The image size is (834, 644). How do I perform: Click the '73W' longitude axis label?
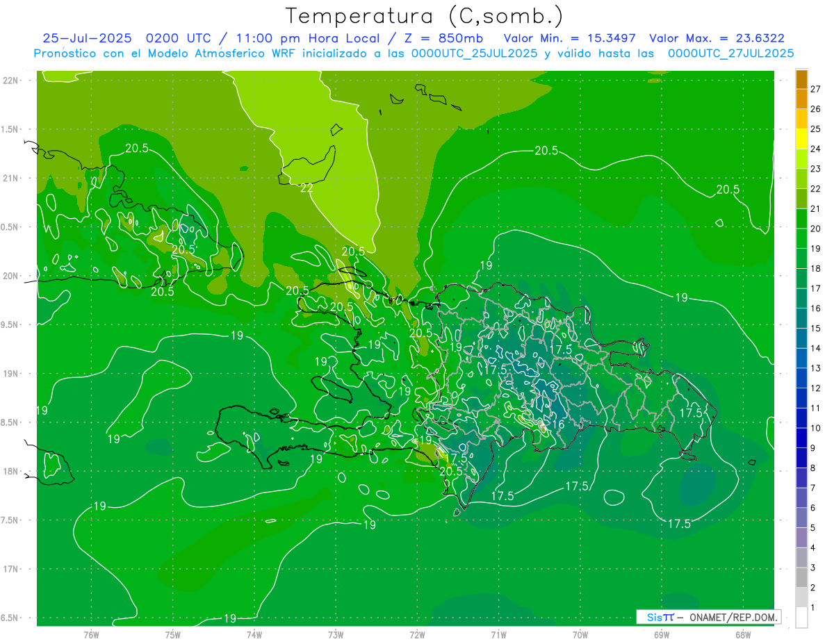coord(336,634)
